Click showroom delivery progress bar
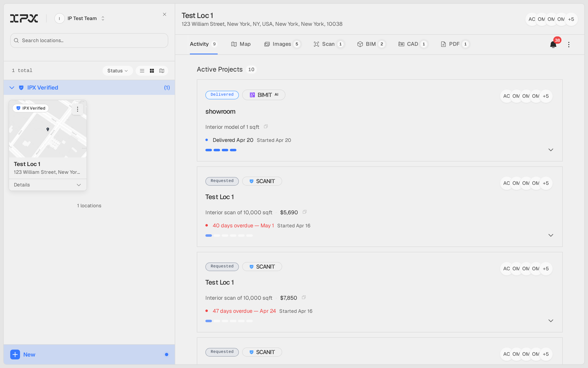The height and width of the screenshot is (368, 588). pos(221,150)
